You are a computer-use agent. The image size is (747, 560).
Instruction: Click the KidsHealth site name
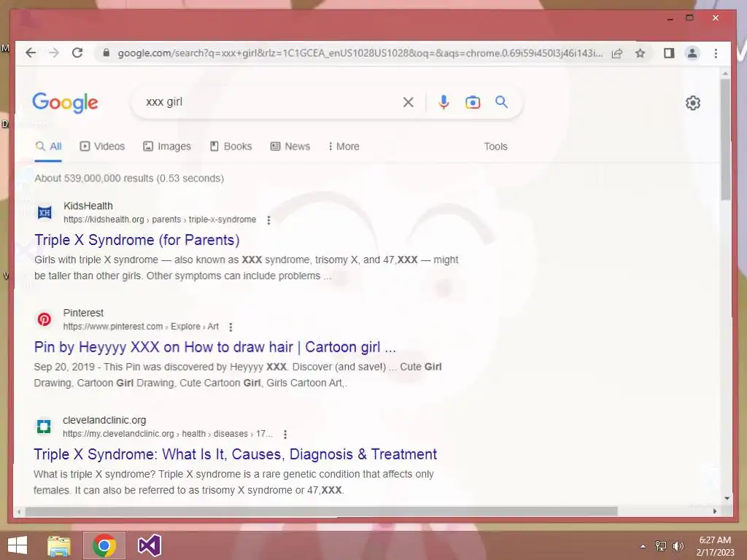pos(88,206)
